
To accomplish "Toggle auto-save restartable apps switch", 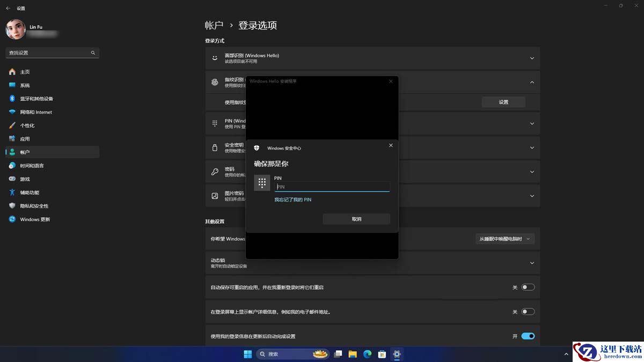I will point(528,287).
